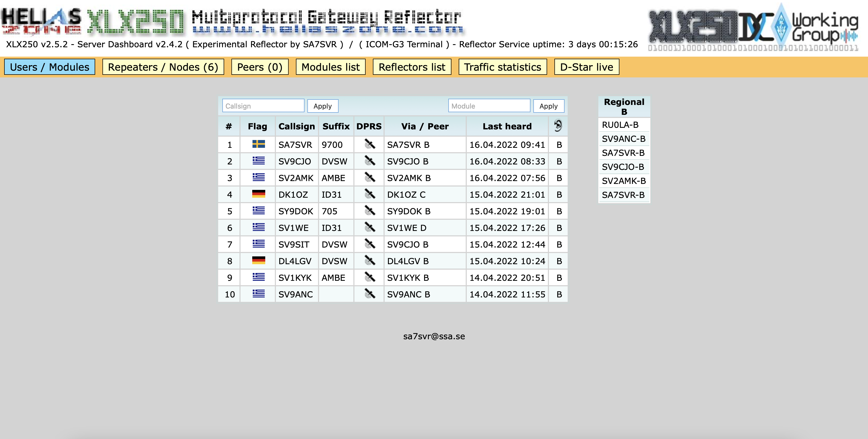The height and width of the screenshot is (439, 868).
Task: Click the Greek flag for SV9CJO
Action: [258, 161]
